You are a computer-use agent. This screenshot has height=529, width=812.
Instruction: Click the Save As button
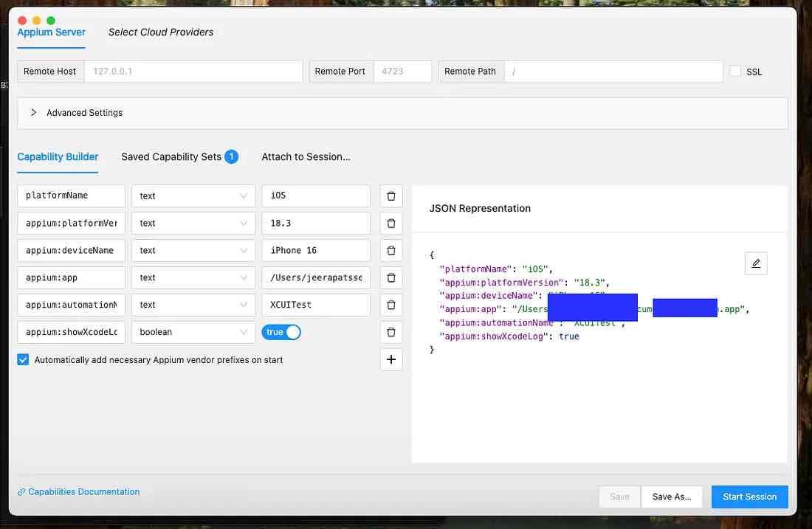click(x=672, y=497)
